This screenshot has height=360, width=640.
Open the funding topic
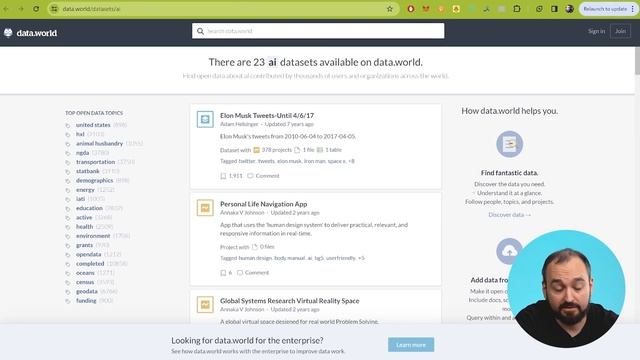86,300
